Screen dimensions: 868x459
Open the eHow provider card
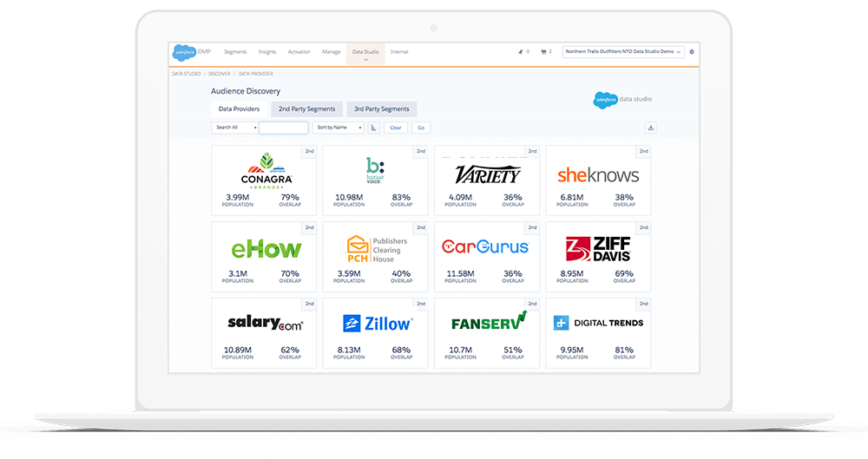click(x=264, y=257)
